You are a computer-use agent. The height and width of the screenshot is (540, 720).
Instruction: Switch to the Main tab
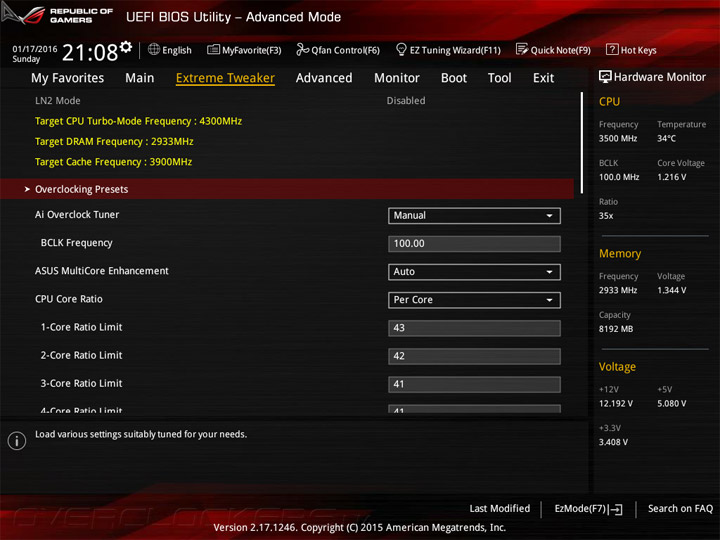140,78
